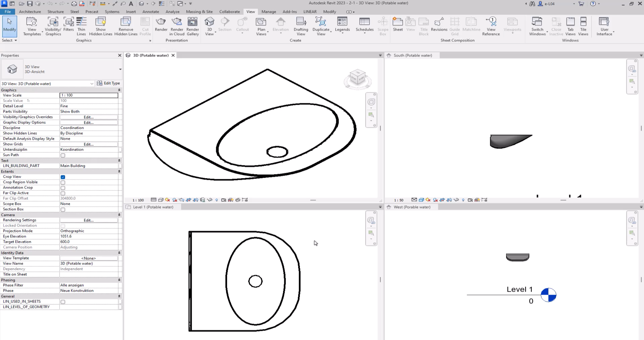644x340 pixels.
Task: Open the Render Gallery
Action: click(x=193, y=26)
